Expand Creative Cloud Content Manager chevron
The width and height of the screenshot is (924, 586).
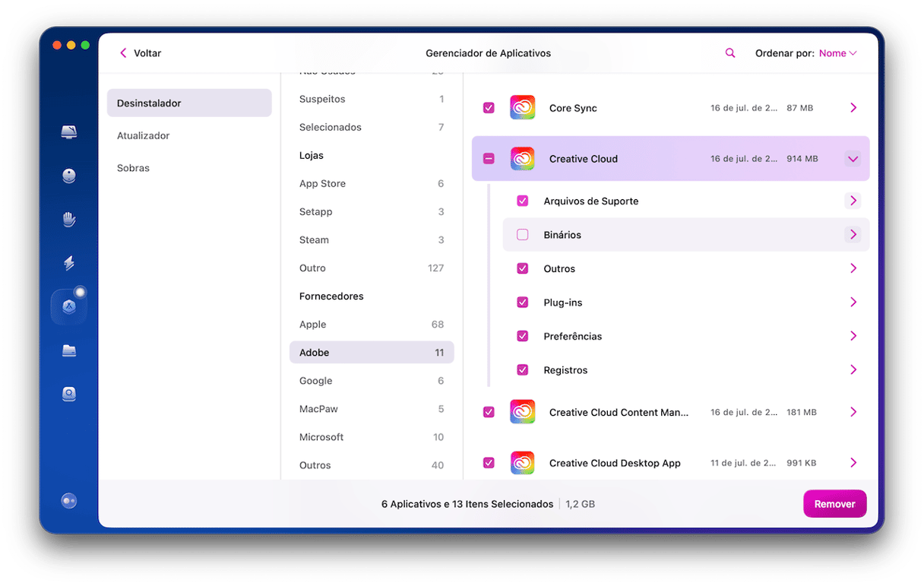[x=853, y=412]
